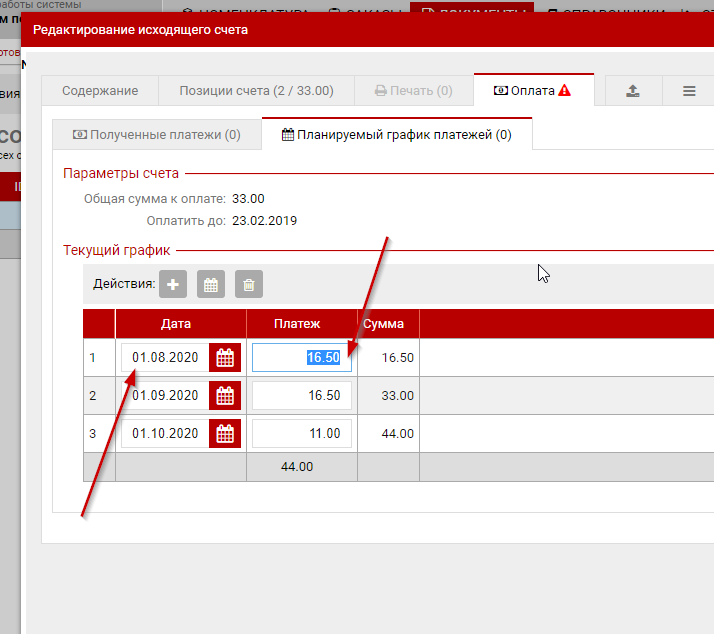The width and height of the screenshot is (714, 634).
Task: Click the trash icon in the Действия toolbar
Action: (249, 284)
